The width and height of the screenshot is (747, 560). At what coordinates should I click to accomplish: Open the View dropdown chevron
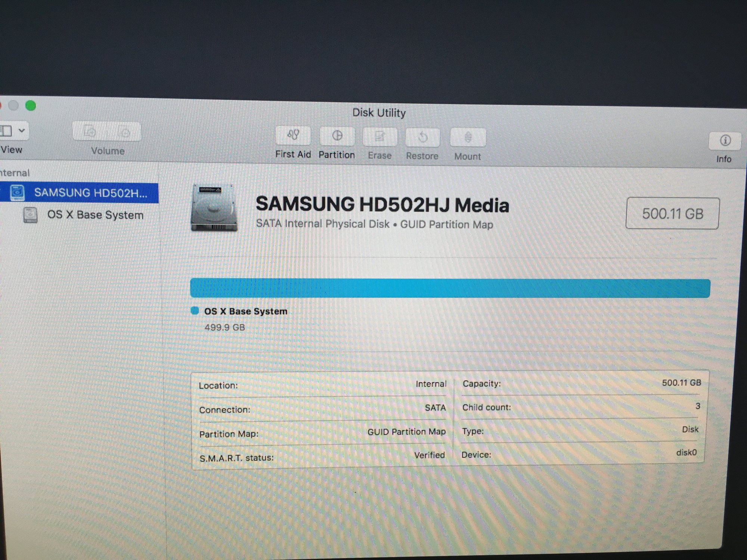point(22,131)
